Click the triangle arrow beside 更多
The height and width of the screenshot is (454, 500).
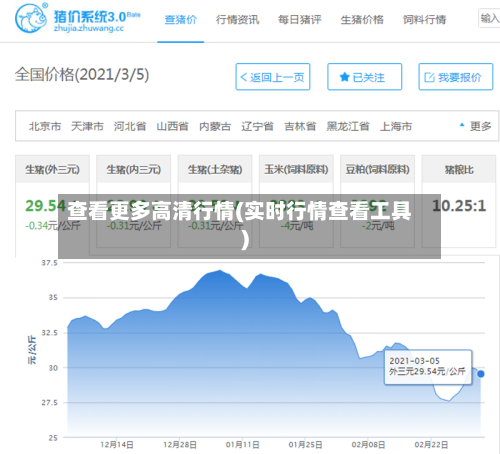(462, 125)
